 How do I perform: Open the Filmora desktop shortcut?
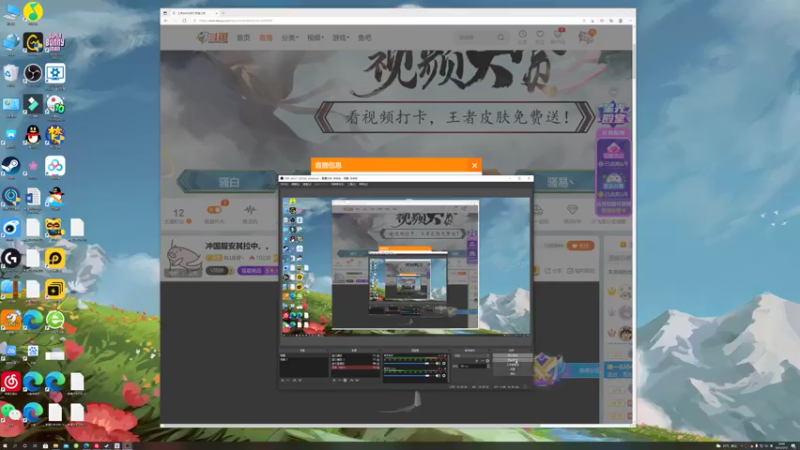[33, 104]
